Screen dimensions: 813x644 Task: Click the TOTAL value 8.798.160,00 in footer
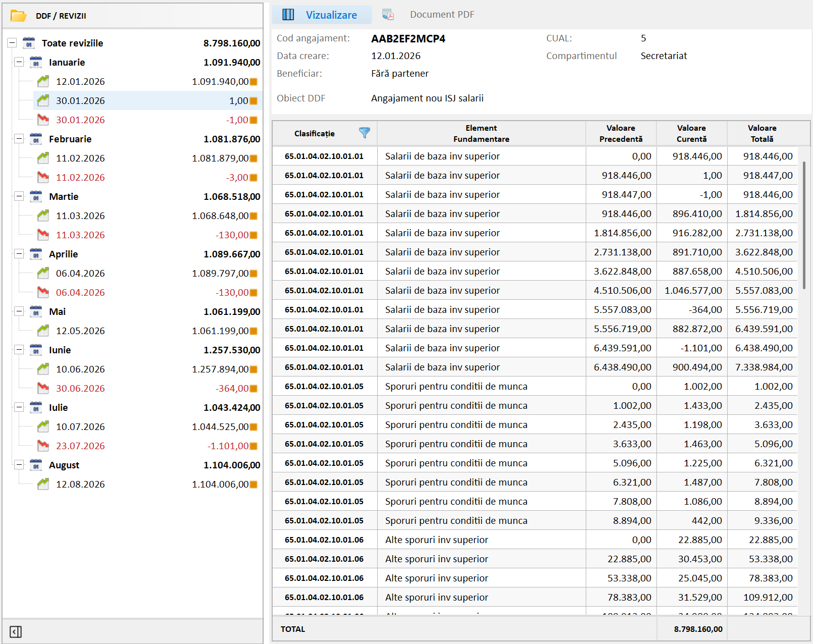pyautogui.click(x=698, y=629)
